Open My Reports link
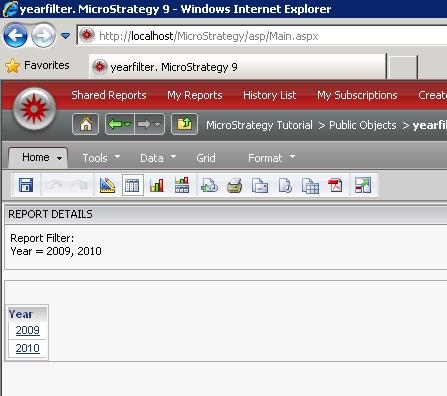This screenshot has height=396, width=447. click(195, 95)
